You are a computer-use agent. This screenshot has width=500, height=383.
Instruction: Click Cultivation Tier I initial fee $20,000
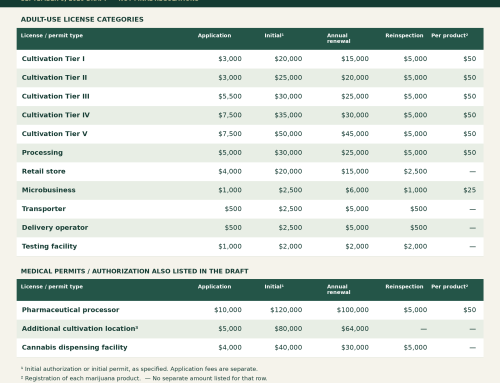pyautogui.click(x=288, y=59)
